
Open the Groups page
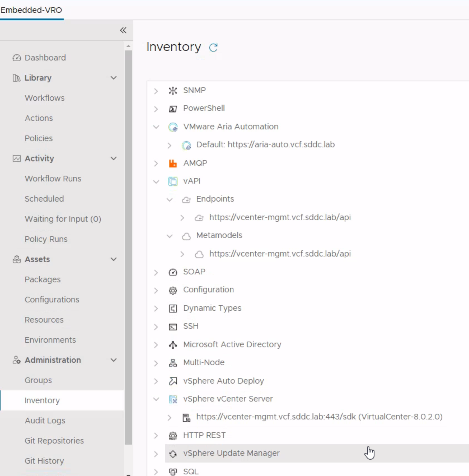(38, 380)
